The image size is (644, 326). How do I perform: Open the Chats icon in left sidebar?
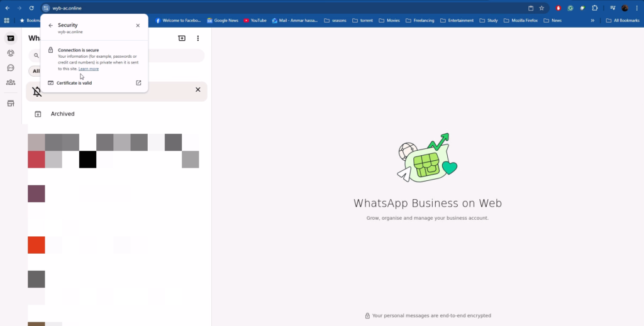11,38
